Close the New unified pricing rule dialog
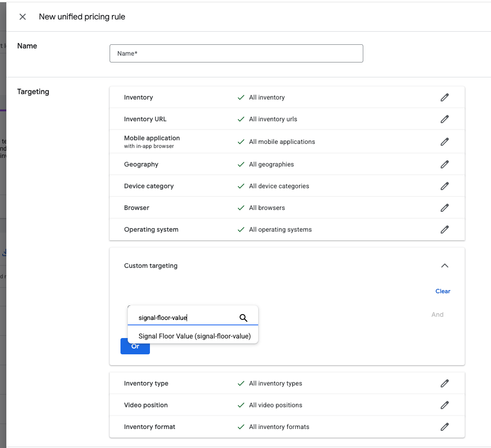The height and width of the screenshot is (448, 491). [x=23, y=17]
